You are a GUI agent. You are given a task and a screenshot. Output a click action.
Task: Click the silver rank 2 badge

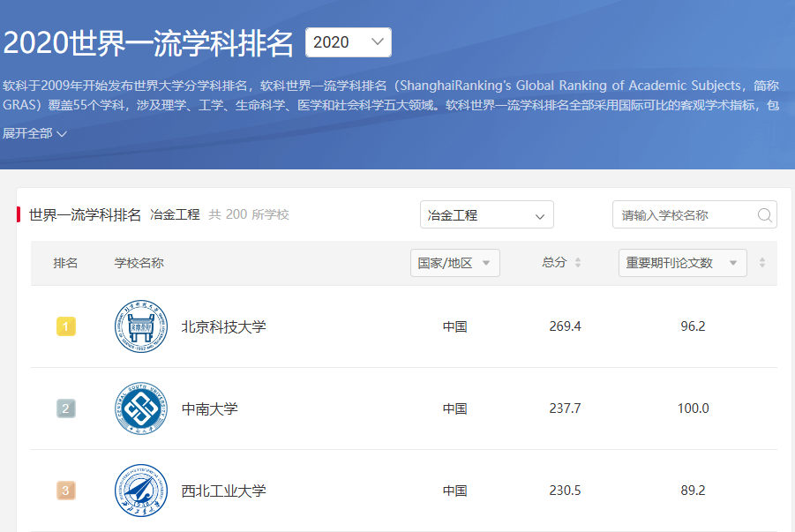[66, 408]
